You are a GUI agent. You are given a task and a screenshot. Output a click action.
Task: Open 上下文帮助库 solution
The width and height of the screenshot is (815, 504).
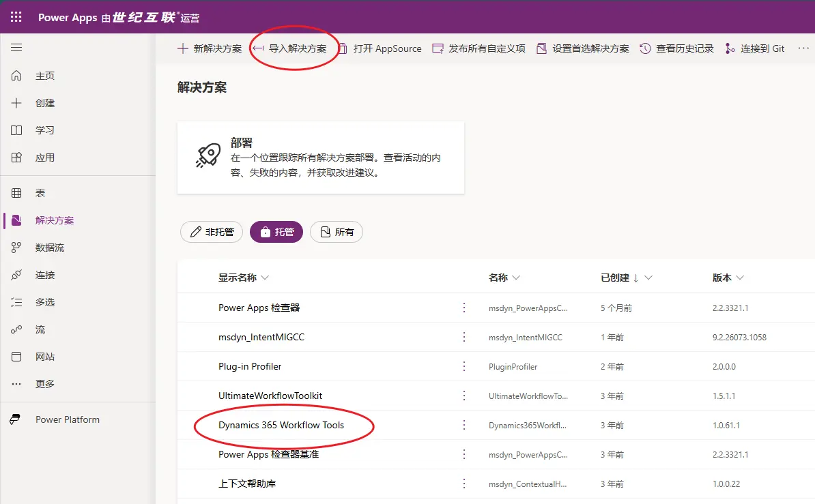[247, 484]
